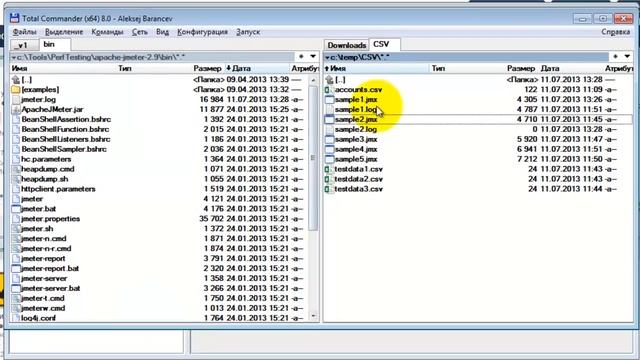Screen dimensions: 640x360
Task: Select file name sample1.log
Action: tap(356, 109)
